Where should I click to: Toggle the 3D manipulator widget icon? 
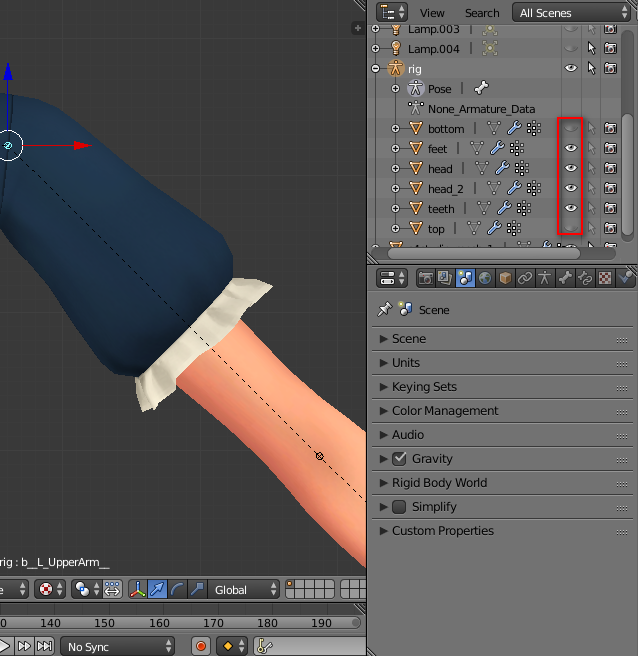tap(138, 589)
